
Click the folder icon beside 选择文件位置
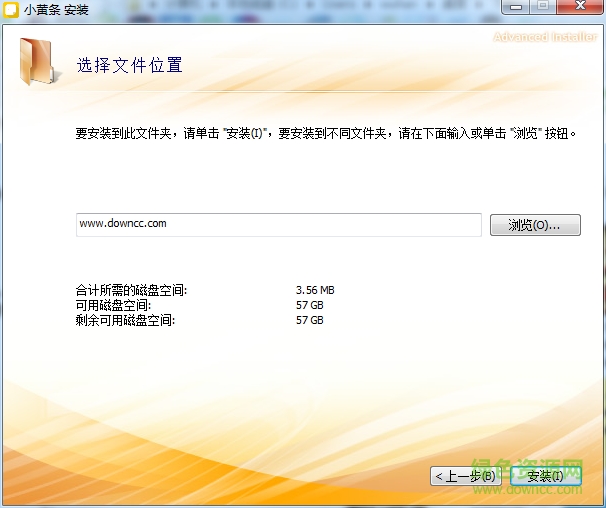pos(38,62)
